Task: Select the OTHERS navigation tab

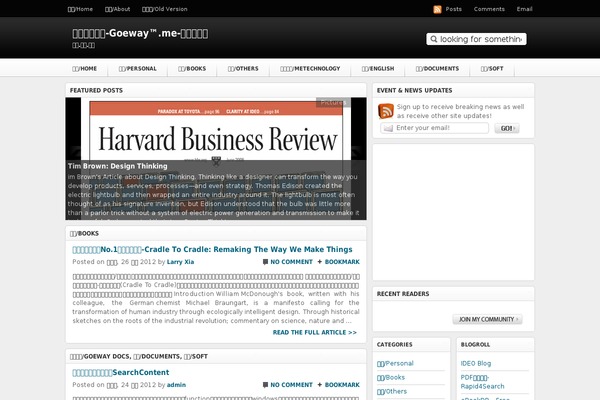Action: (x=243, y=69)
